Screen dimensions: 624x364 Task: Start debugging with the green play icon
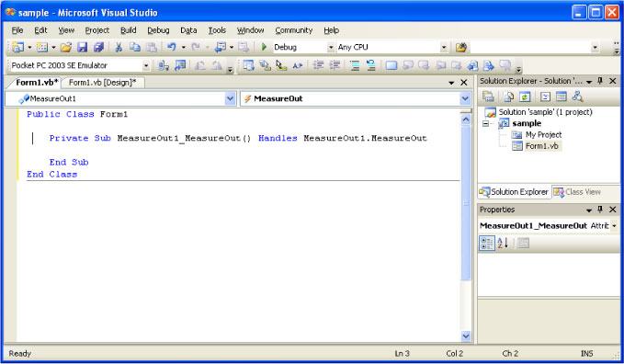pyautogui.click(x=264, y=47)
